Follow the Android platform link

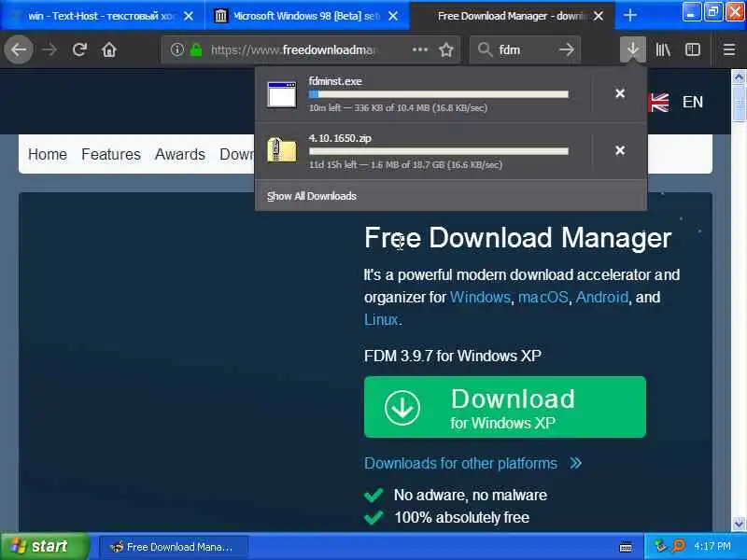(602, 297)
